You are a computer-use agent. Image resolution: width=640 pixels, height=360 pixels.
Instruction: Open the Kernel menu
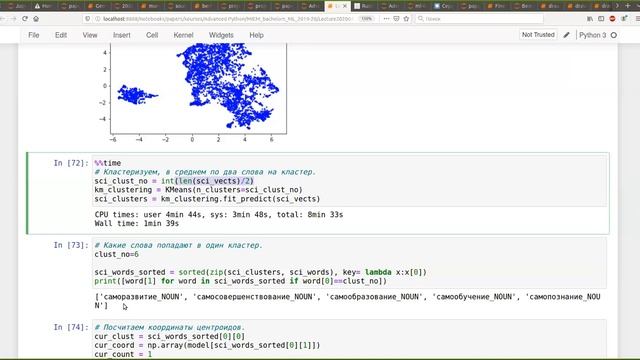point(183,35)
